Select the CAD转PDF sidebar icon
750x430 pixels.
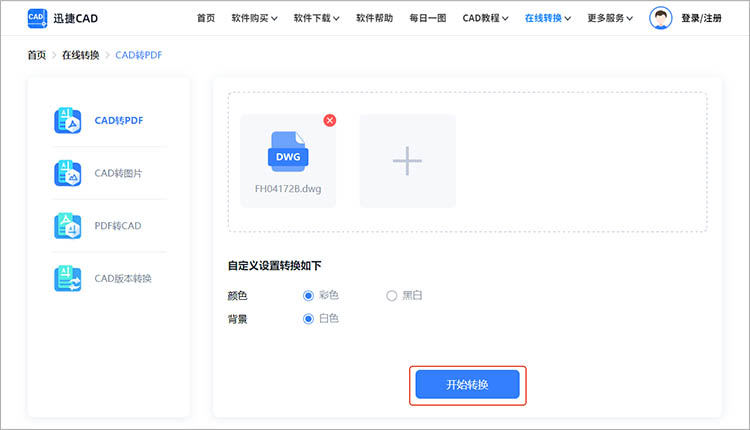[67, 121]
